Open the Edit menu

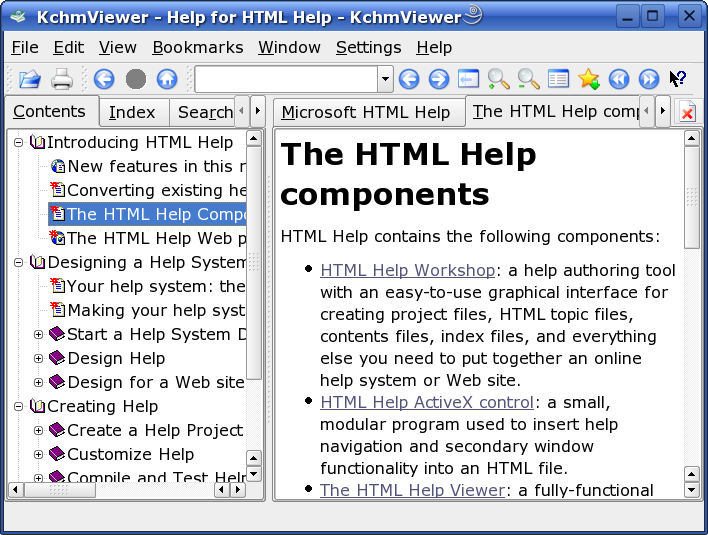click(x=69, y=47)
